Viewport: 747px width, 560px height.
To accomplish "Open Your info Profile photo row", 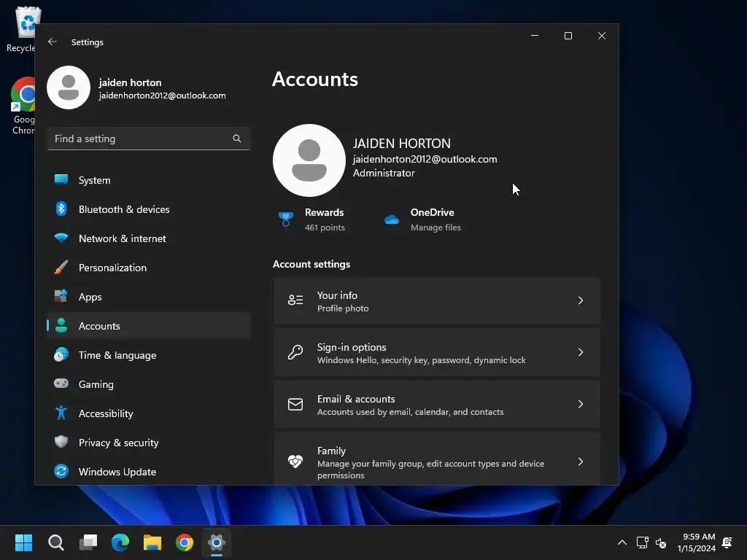I will click(x=437, y=300).
